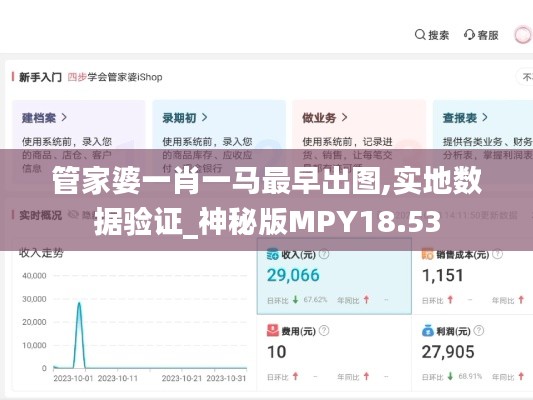Click the 10,000 y-axis label

[x=34, y=345]
